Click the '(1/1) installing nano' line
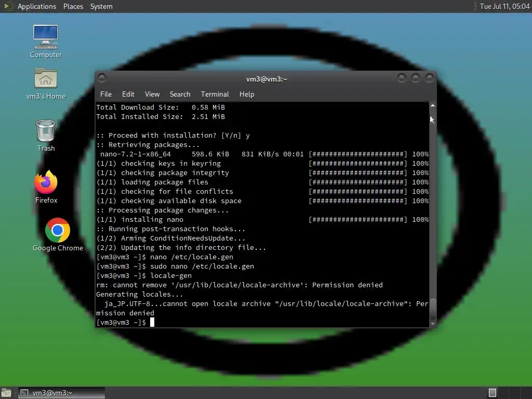This screenshot has width=532, height=399. point(262,220)
